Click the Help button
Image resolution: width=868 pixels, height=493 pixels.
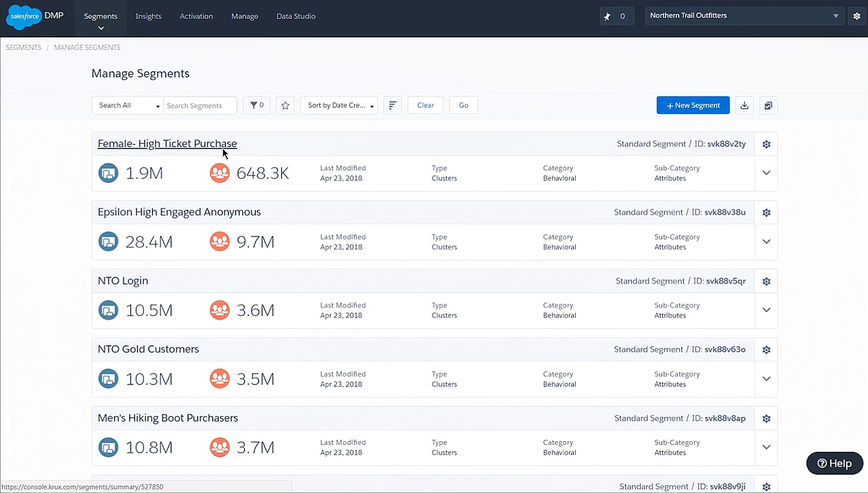pyautogui.click(x=834, y=463)
